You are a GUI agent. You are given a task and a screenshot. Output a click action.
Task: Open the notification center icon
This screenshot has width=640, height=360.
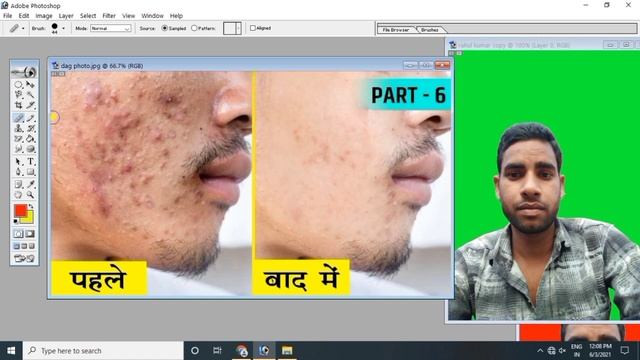pos(624,350)
